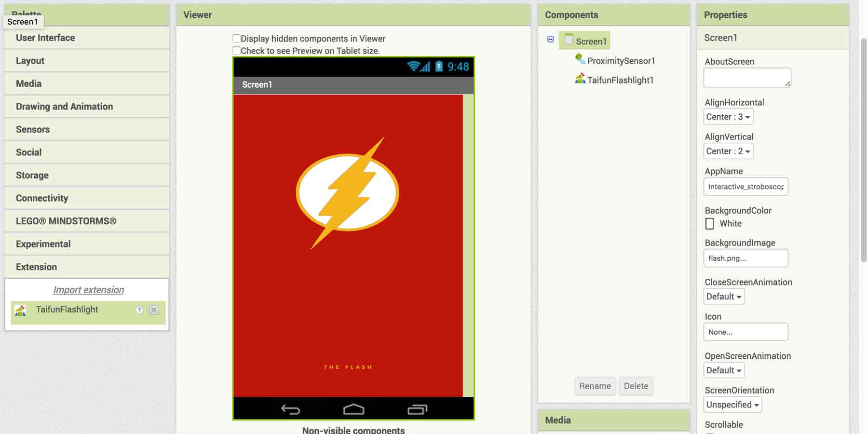
Task: Select Screen1 in the Components tree
Action: (584, 41)
